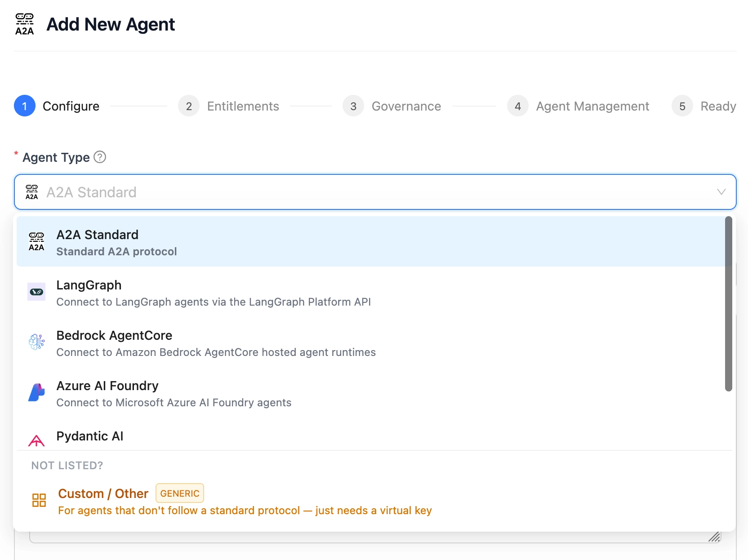The width and height of the screenshot is (748, 560).
Task: Click 'Connect to Amazon Bedrock AgentCore hosted agent runtimes'
Action: (x=216, y=352)
